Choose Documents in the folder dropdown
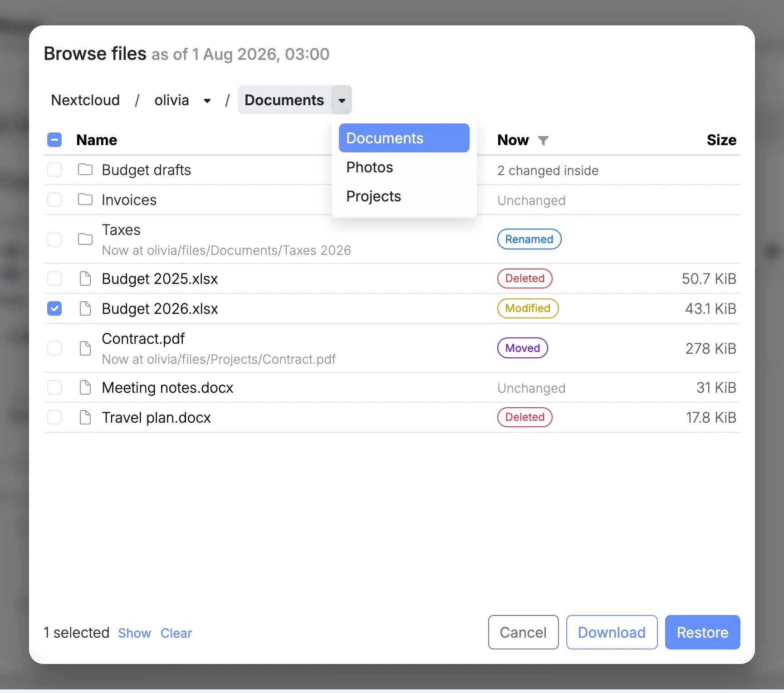 (x=404, y=138)
